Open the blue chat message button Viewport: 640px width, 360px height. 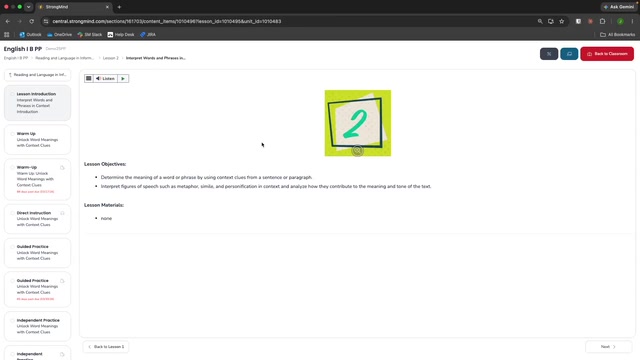tap(569, 54)
